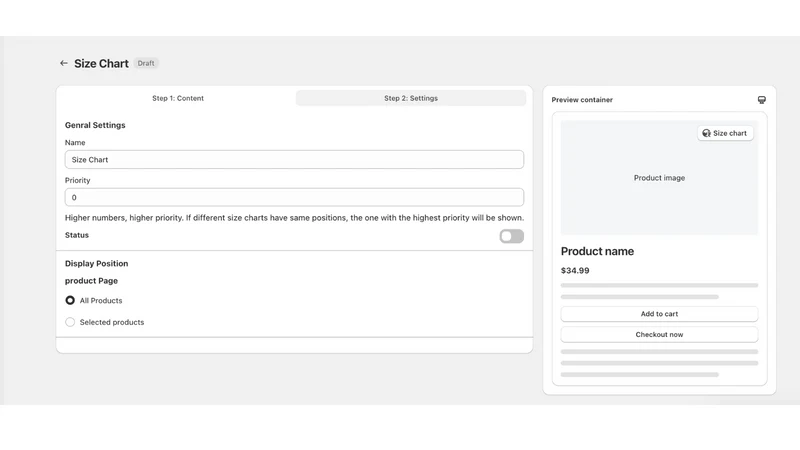
Task: Click the $34.99 price text
Action: pos(575,270)
